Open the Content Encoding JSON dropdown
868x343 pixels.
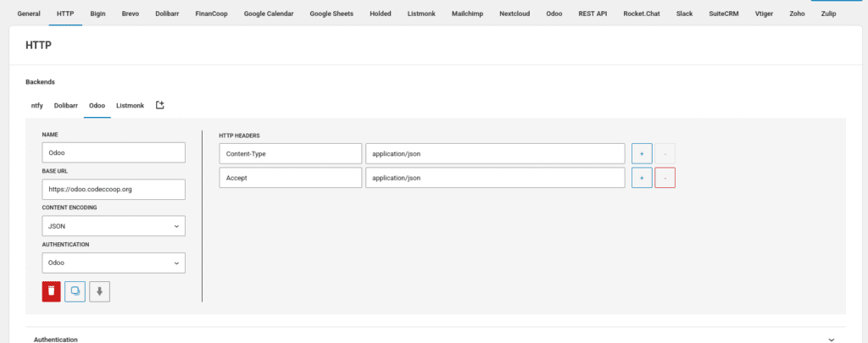click(114, 226)
